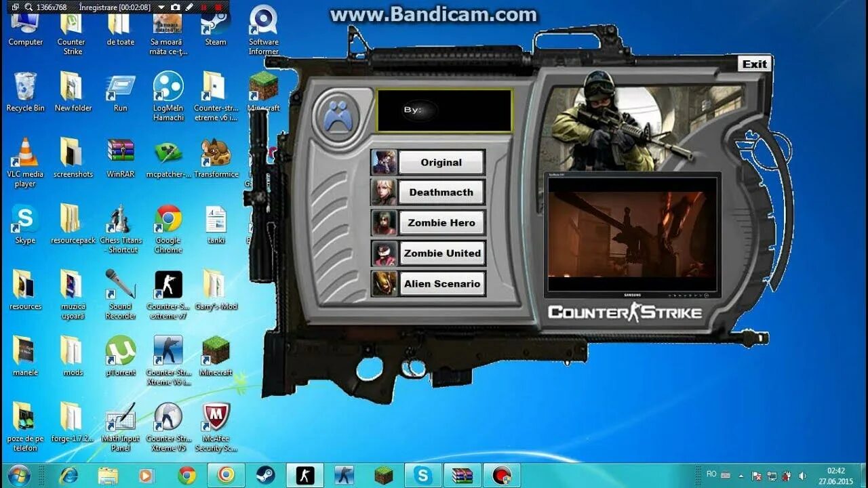Screen dimensions: 868x488
Task: Select the Run desktop shortcut
Action: pos(120,92)
